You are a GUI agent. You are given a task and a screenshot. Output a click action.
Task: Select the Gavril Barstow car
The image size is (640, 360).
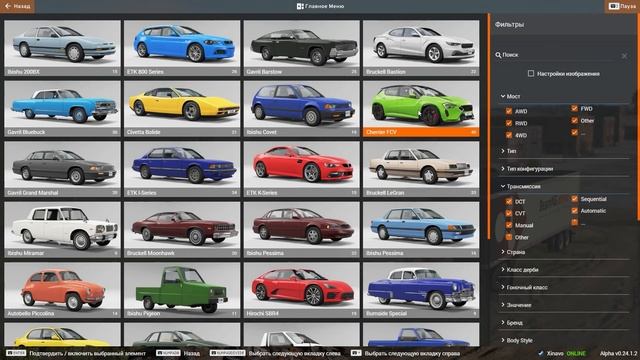pyautogui.click(x=301, y=48)
